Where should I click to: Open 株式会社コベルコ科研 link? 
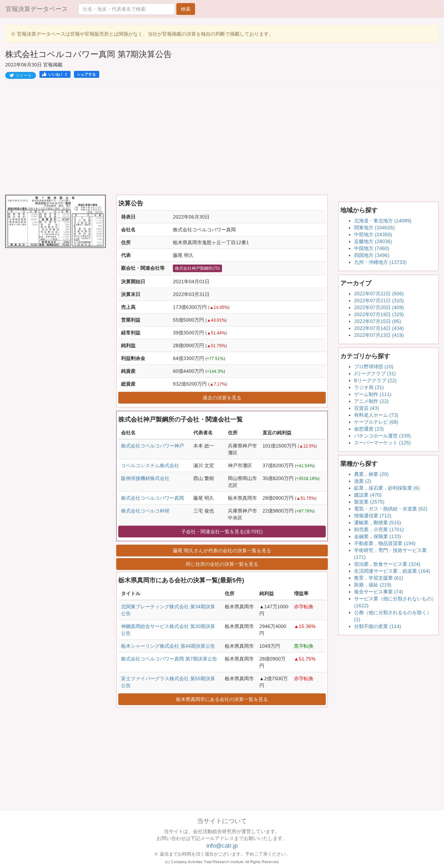tap(145, 511)
